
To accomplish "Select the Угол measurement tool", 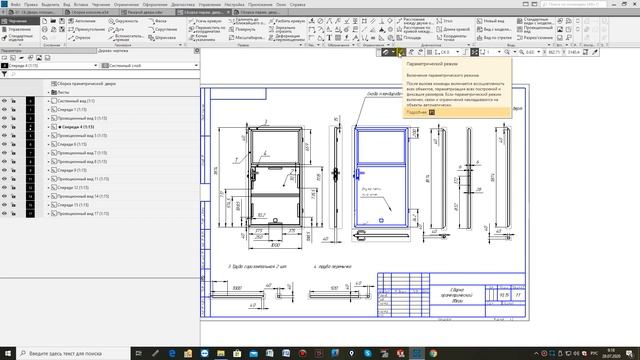I will tap(444, 21).
